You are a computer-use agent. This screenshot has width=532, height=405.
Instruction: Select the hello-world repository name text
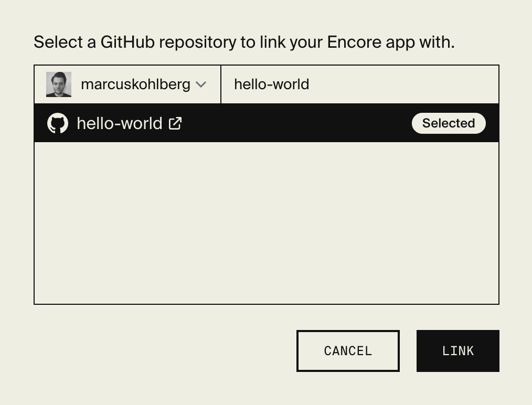tap(120, 123)
